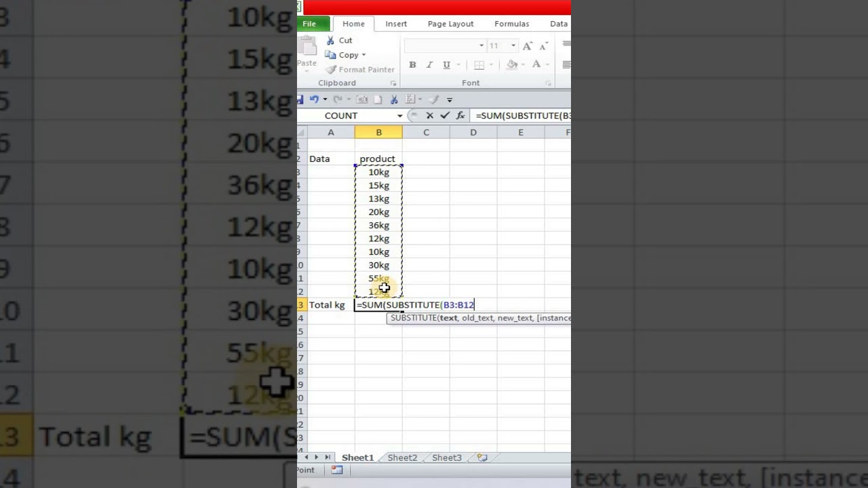Switch to Sheet3 tab
The height and width of the screenshot is (488, 868).
[x=447, y=458]
